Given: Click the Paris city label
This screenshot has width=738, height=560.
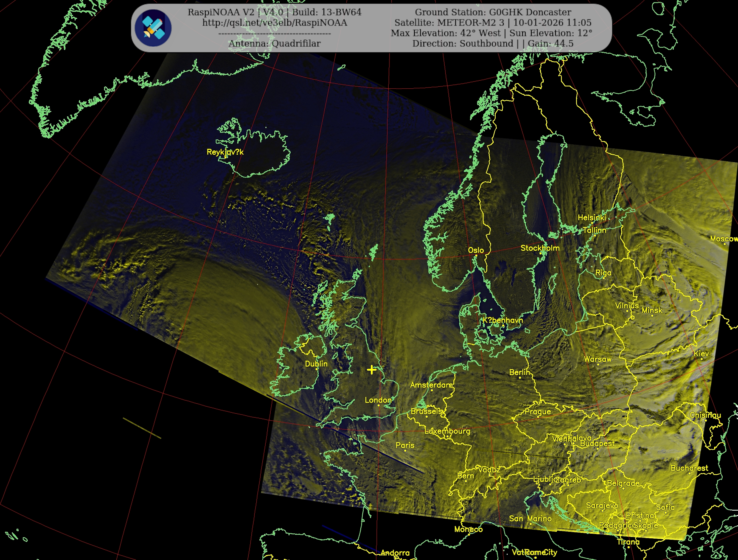Looking at the screenshot, I should pyautogui.click(x=405, y=445).
